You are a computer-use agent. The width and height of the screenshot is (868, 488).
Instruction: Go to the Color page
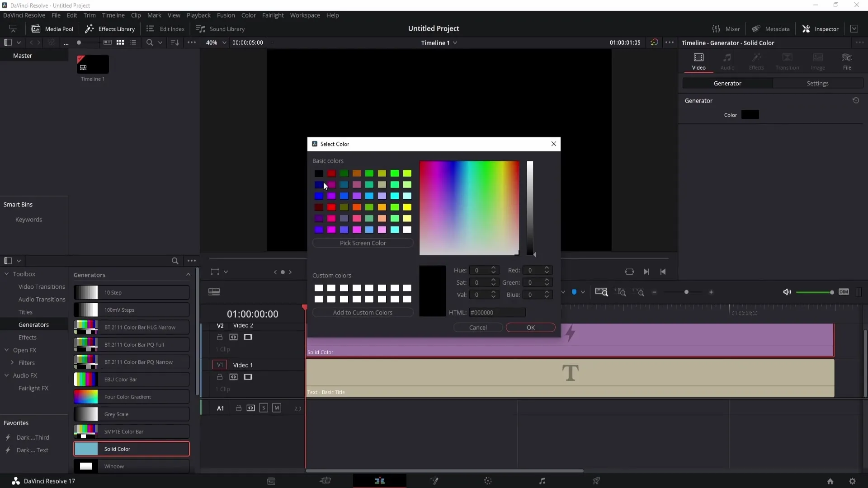(488, 481)
